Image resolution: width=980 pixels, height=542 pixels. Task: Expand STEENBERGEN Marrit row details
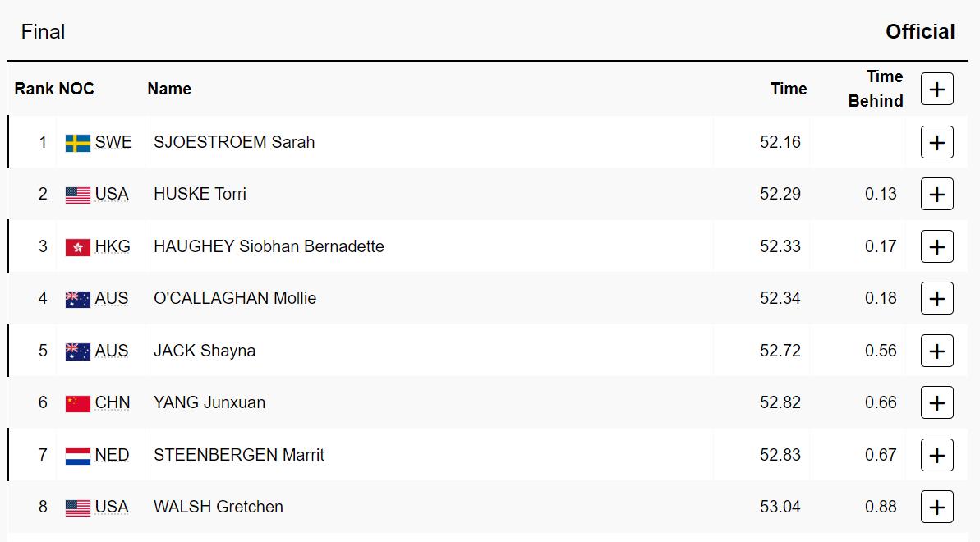(x=936, y=456)
